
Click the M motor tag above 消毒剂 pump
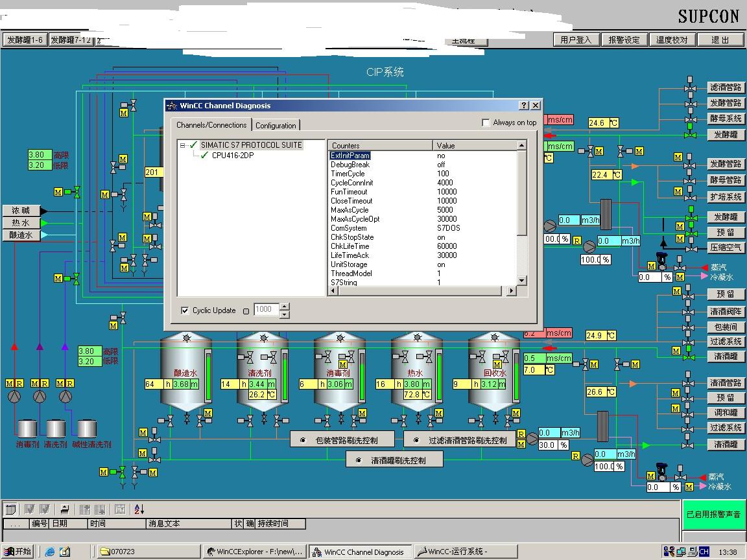click(x=10, y=383)
